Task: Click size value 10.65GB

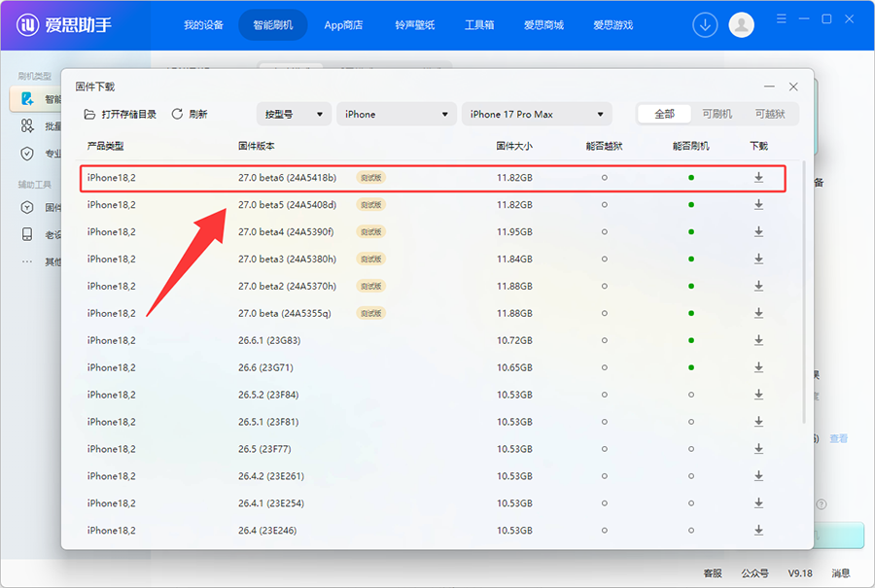Action: pyautogui.click(x=514, y=367)
